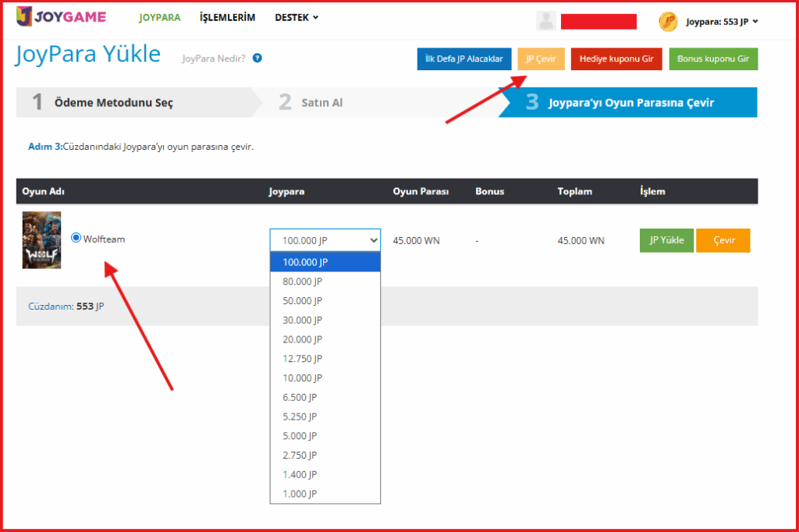Click the Oyun Adı column header
This screenshot has height=532, width=799.
pos(44,192)
